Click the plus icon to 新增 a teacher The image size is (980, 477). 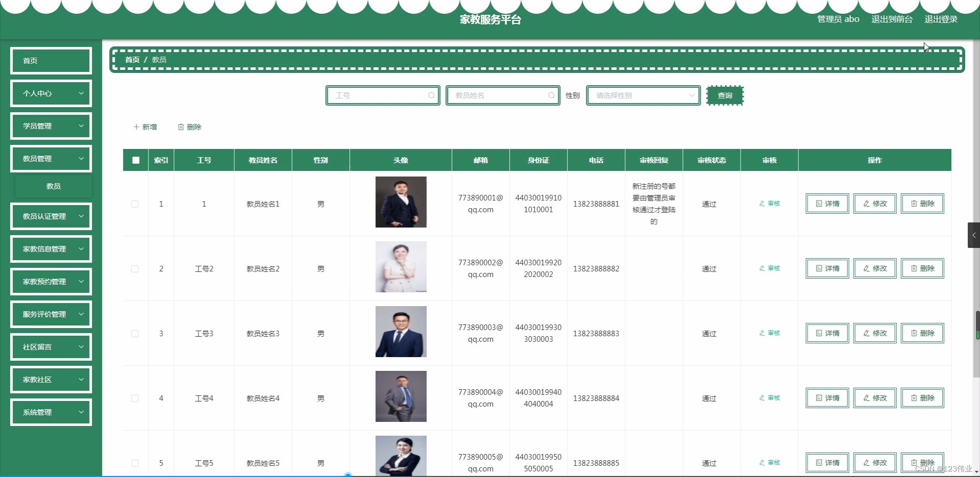(x=135, y=127)
